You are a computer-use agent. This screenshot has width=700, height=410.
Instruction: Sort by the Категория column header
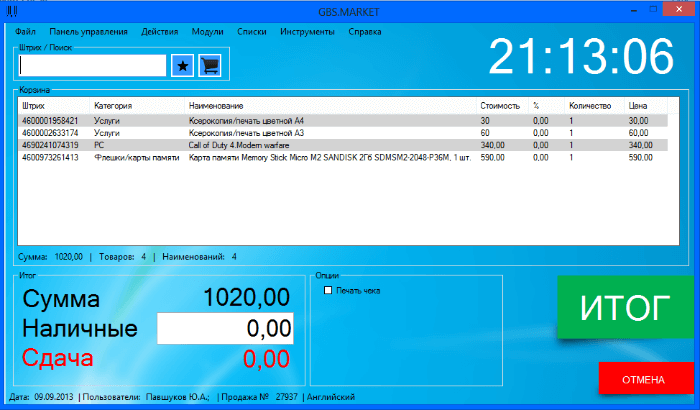(137, 106)
